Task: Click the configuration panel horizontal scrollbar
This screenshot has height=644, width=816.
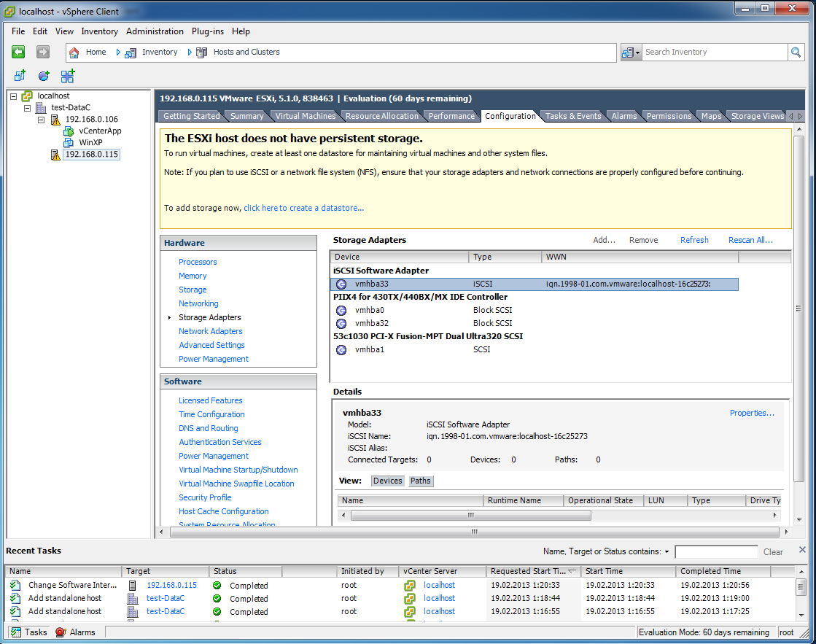Action: click(x=474, y=532)
